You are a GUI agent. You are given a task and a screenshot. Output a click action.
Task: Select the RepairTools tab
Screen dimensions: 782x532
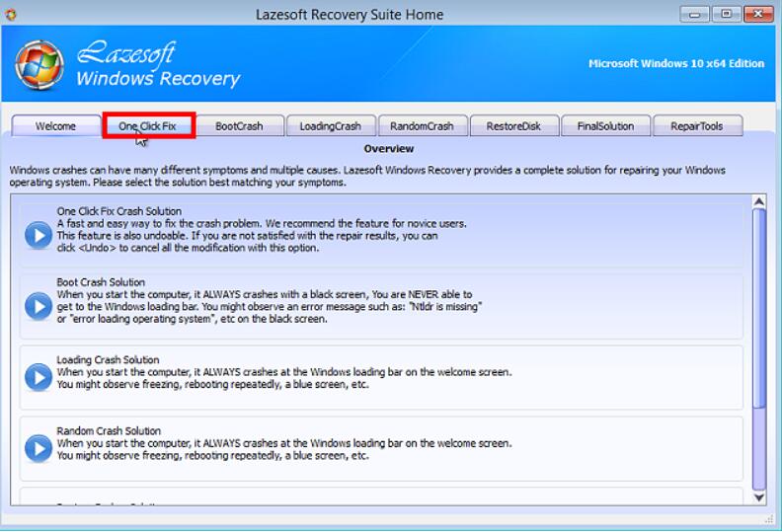[x=697, y=126]
